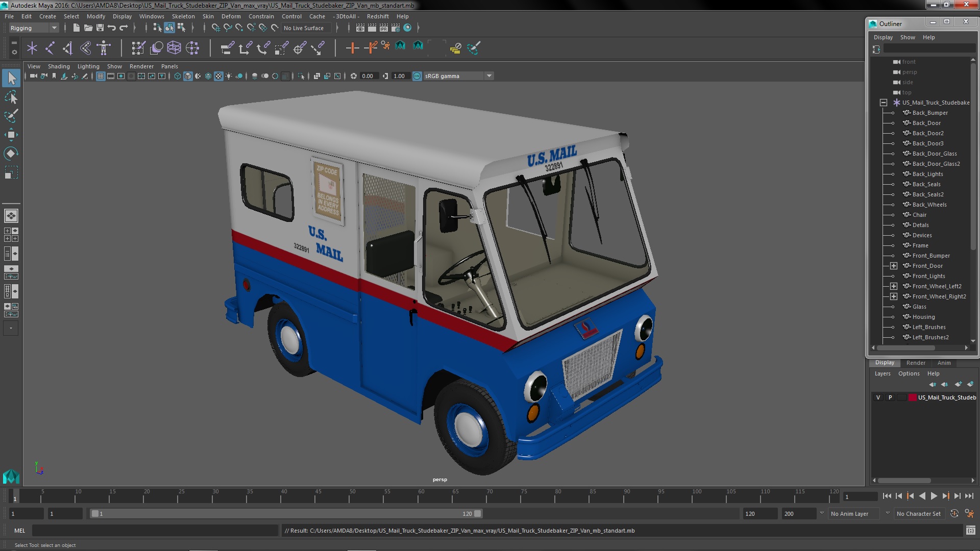Viewport: 980px width, 551px height.
Task: Click the IPR render icon
Action: pyautogui.click(x=383, y=28)
